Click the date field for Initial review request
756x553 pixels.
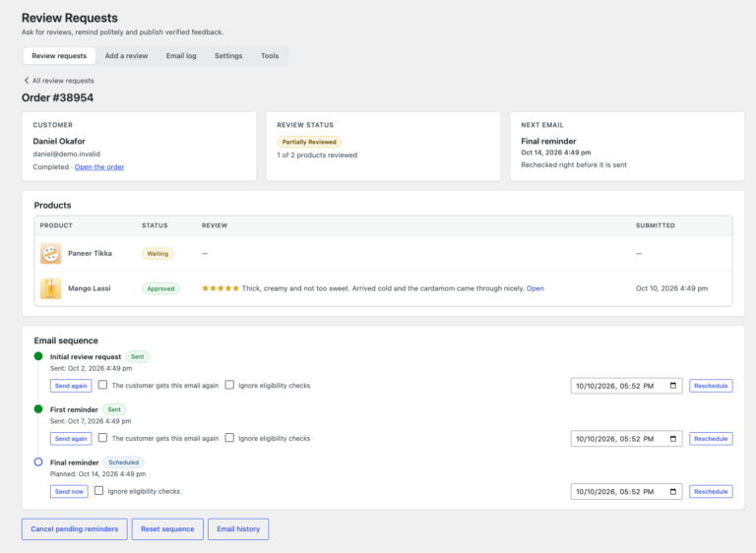pos(626,386)
